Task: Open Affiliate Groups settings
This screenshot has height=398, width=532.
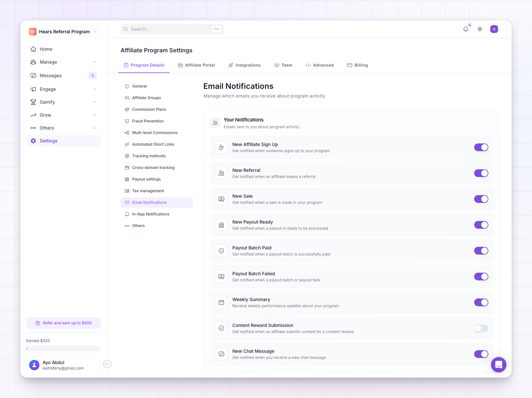Action: pyautogui.click(x=157, y=98)
